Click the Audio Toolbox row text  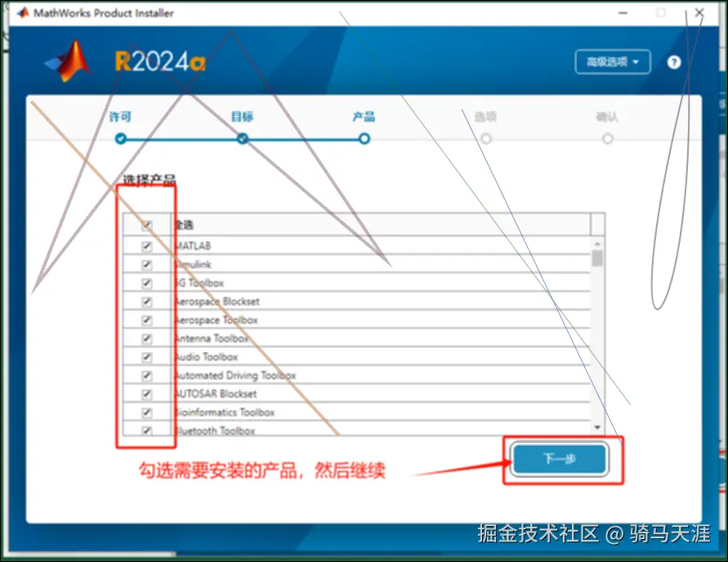click(x=206, y=357)
